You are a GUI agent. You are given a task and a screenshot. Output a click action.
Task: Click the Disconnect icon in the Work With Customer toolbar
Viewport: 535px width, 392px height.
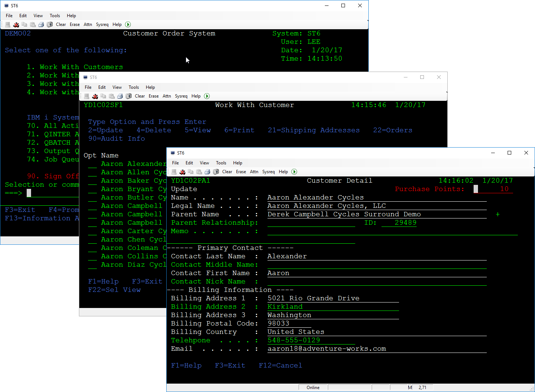[95, 96]
